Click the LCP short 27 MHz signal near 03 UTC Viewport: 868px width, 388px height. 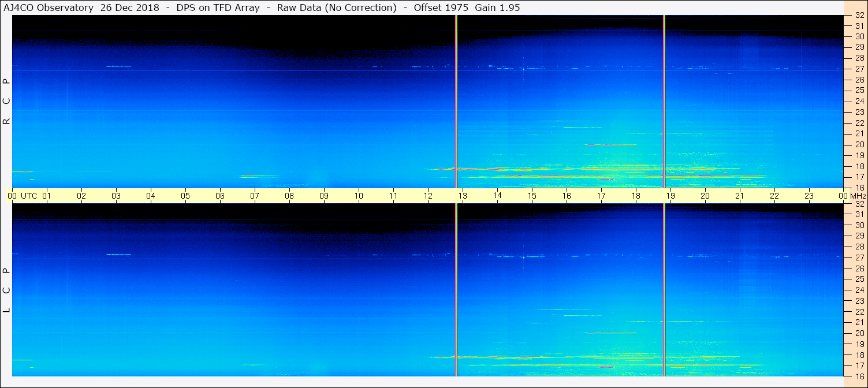(119, 254)
